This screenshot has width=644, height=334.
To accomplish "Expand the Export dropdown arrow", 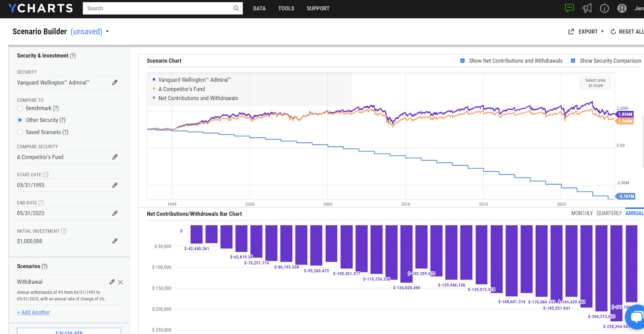I will point(602,31).
